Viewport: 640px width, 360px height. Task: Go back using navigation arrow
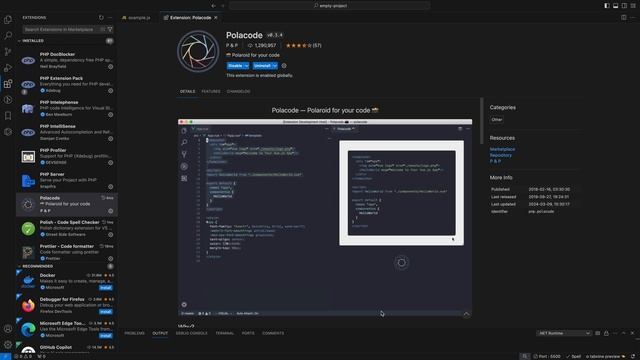[x=213, y=6]
